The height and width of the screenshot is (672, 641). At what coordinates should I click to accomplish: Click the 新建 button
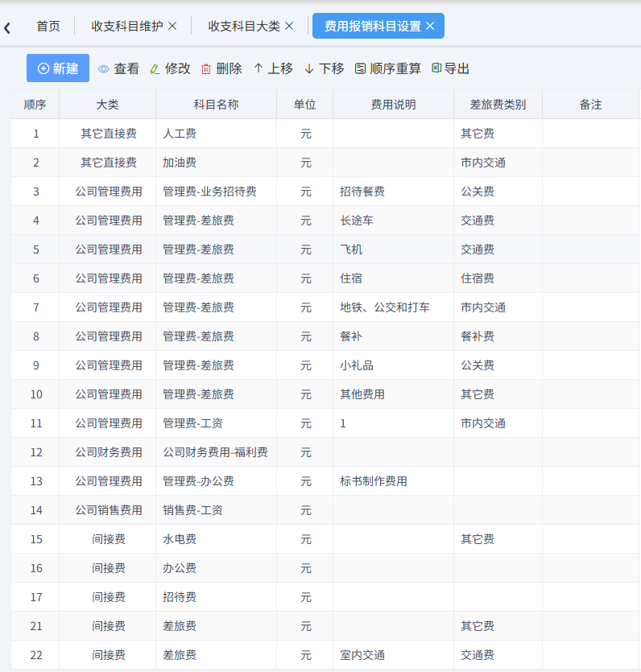58,68
